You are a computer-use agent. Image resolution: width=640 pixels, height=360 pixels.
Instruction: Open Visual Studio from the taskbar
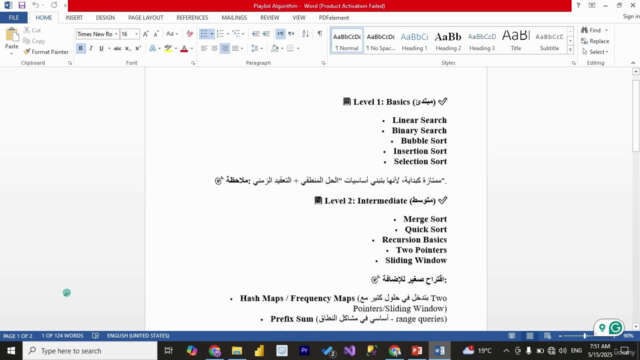coord(350,351)
